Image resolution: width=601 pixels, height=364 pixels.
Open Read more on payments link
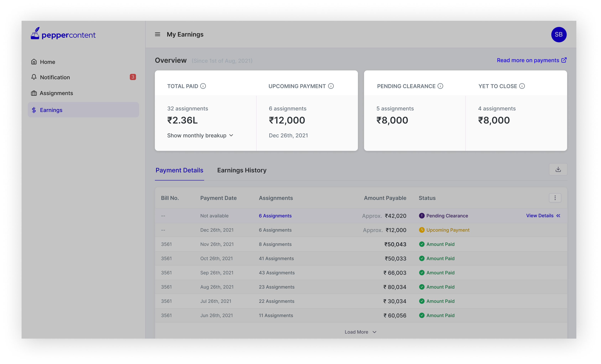pyautogui.click(x=532, y=60)
